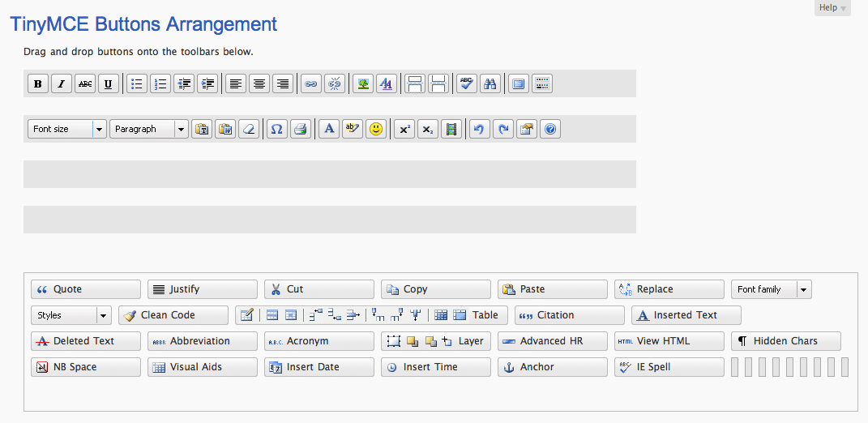Open the Help menu in top corner
The image size is (868, 423).
coord(832,8)
